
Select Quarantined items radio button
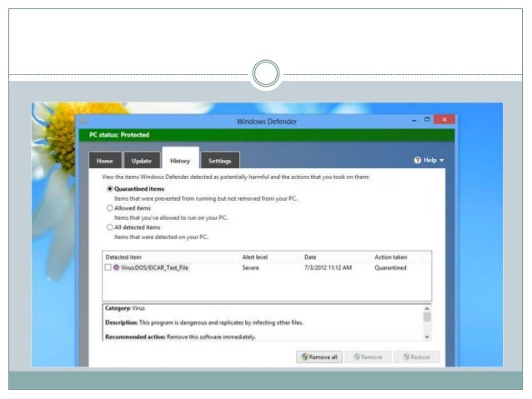(x=109, y=189)
